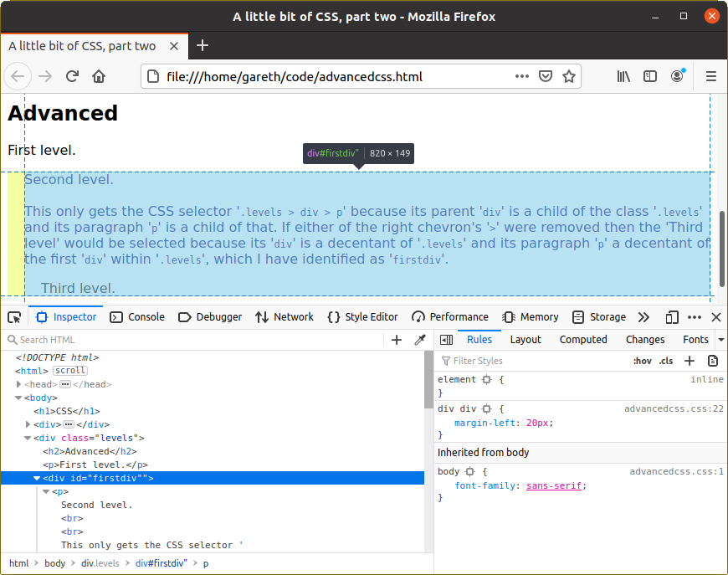This screenshot has height=575, width=728.
Task: Toggle .cls classes panel
Action: click(x=666, y=361)
